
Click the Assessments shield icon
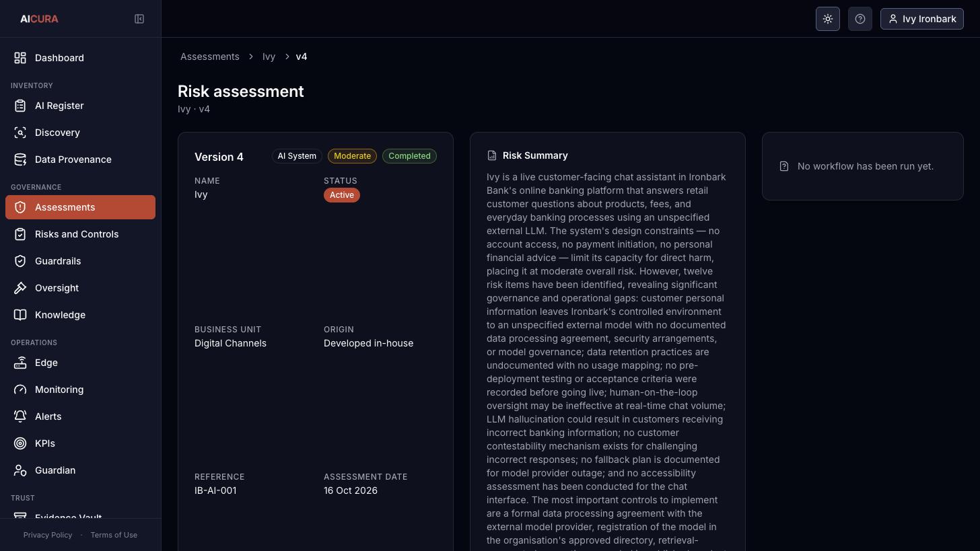click(x=20, y=207)
